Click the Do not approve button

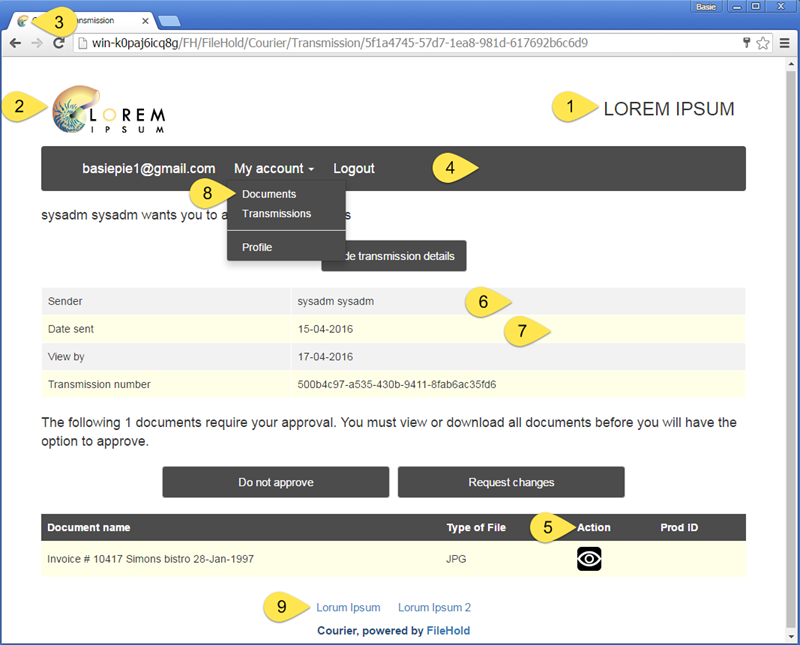[x=275, y=481]
